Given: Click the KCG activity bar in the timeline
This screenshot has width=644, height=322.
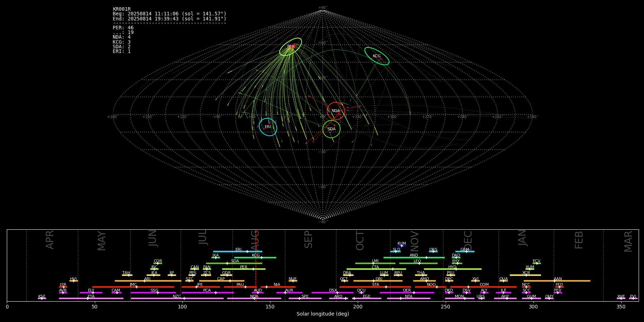Looking at the screenshot, I should (x=255, y=258).
